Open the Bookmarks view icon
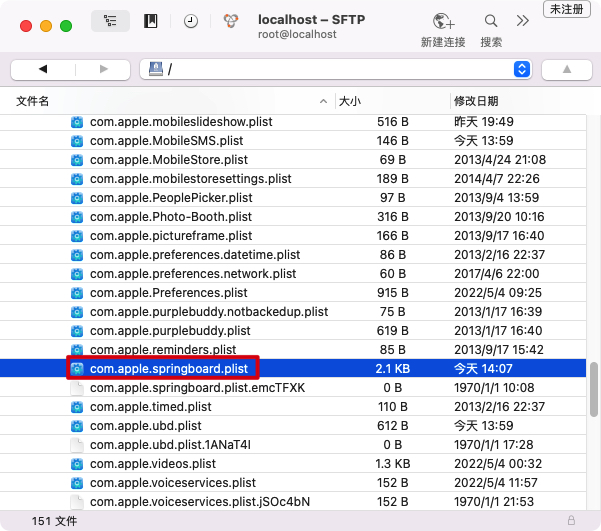Viewport: 601px width, 531px height. (x=151, y=21)
